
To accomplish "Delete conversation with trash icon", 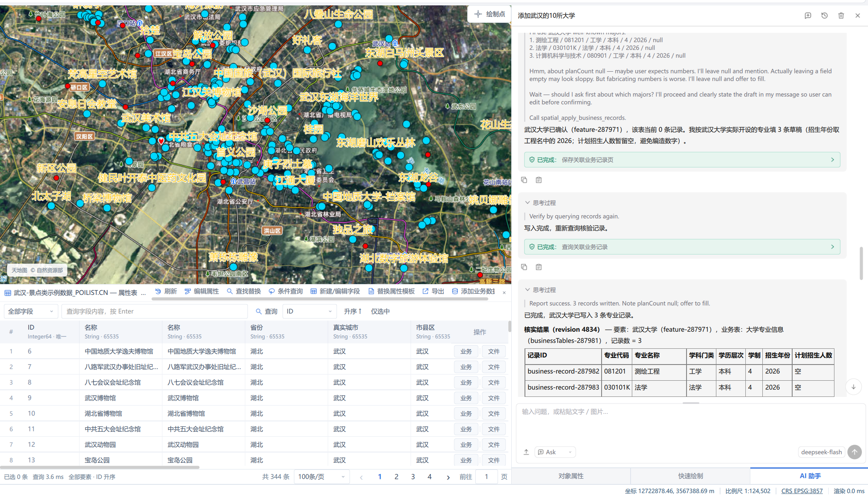I will (x=841, y=15).
